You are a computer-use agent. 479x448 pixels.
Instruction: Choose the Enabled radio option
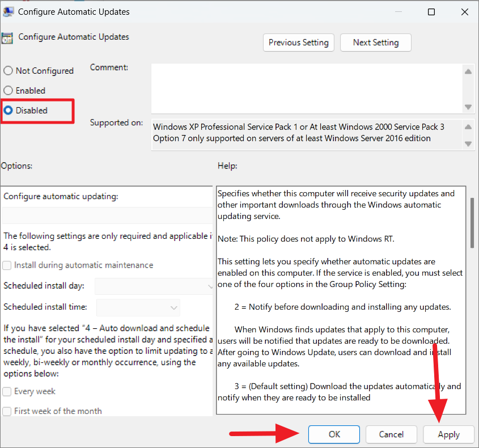click(8, 91)
